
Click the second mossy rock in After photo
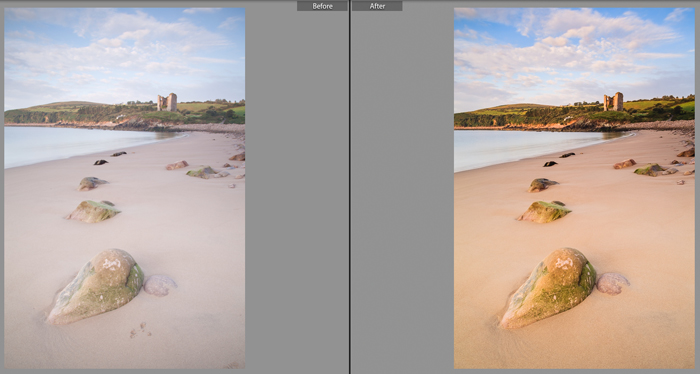(545, 212)
